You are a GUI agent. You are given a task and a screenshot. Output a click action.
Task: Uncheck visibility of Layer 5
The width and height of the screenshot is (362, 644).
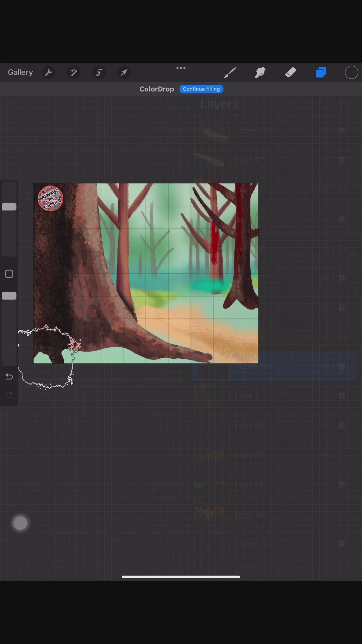(342, 396)
